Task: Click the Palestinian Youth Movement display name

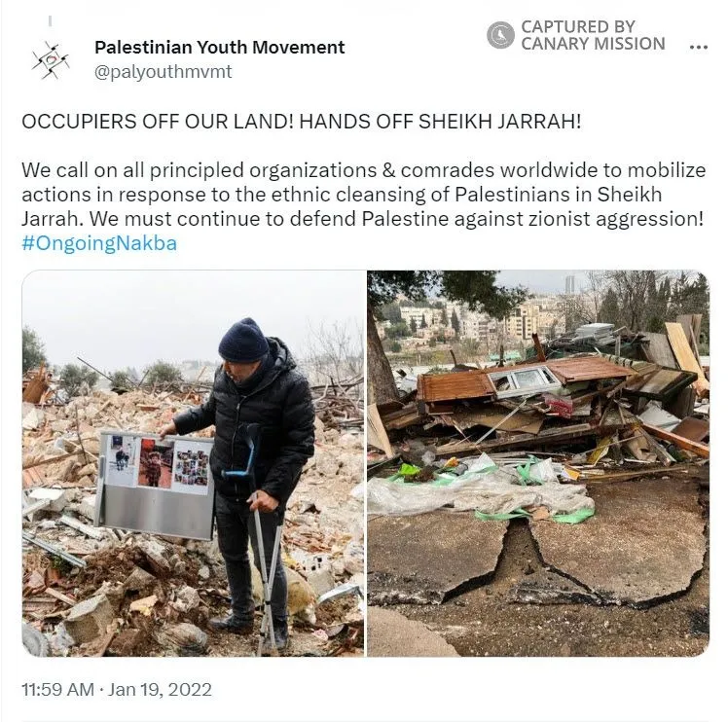Action: (x=220, y=48)
